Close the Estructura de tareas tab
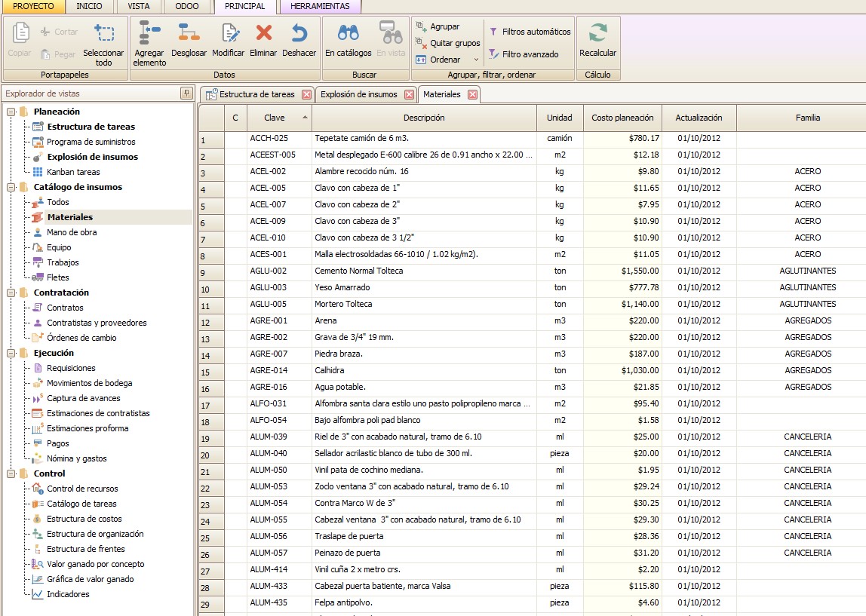 click(x=306, y=94)
